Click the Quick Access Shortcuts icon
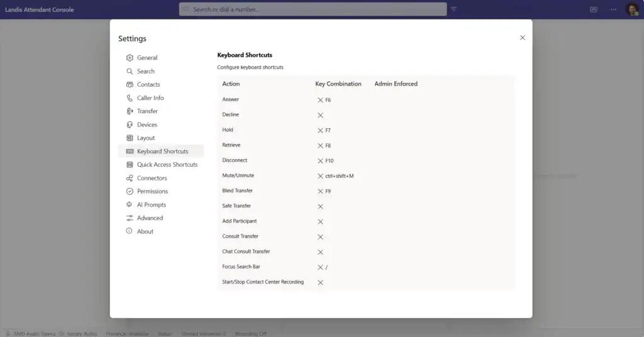644x337 pixels. point(130,165)
